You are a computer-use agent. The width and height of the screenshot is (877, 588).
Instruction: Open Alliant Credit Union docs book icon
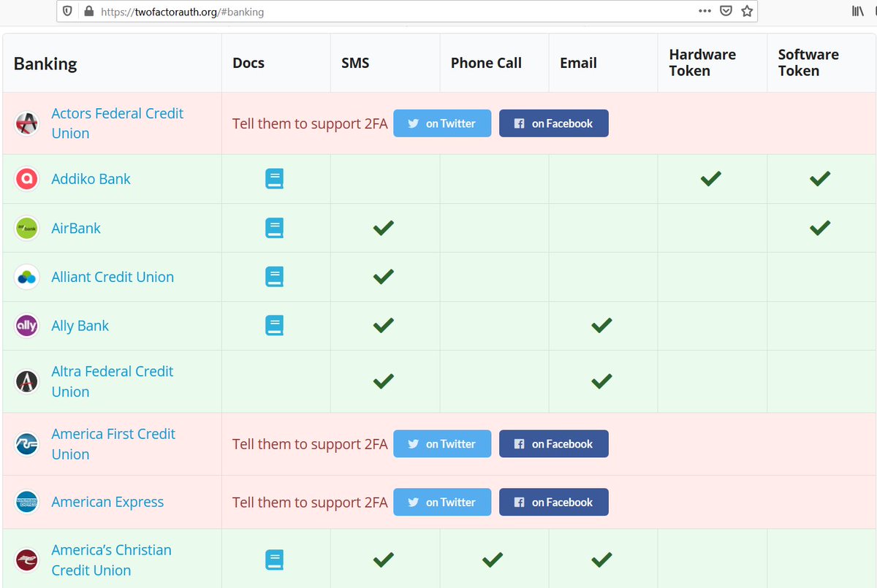(274, 277)
